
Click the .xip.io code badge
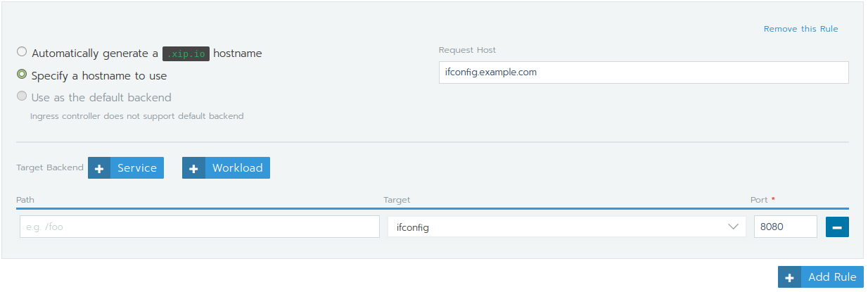pyautogui.click(x=186, y=53)
